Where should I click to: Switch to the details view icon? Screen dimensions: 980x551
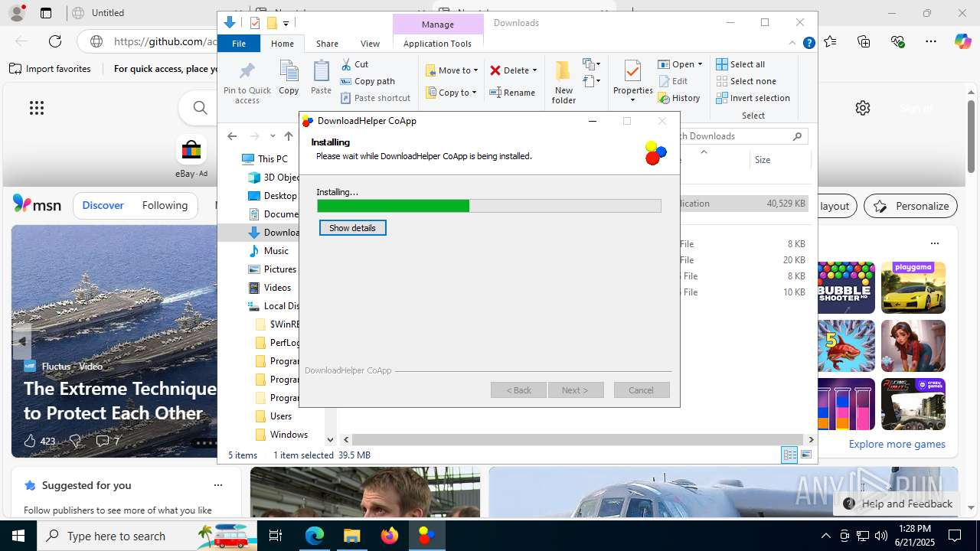pos(789,455)
